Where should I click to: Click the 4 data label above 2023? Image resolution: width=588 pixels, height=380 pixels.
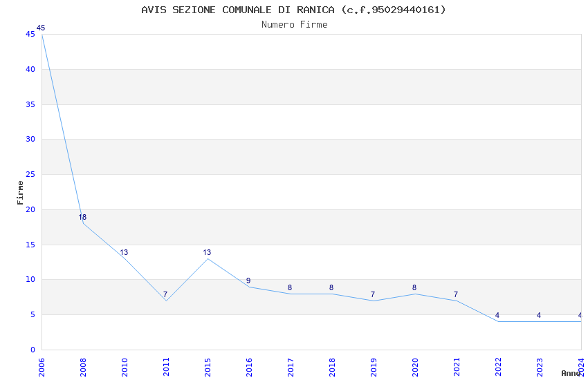pyautogui.click(x=538, y=315)
